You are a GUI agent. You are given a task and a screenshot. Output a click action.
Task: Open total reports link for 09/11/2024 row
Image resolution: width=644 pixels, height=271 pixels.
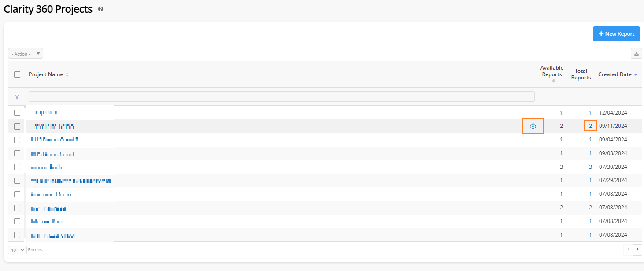click(x=590, y=126)
